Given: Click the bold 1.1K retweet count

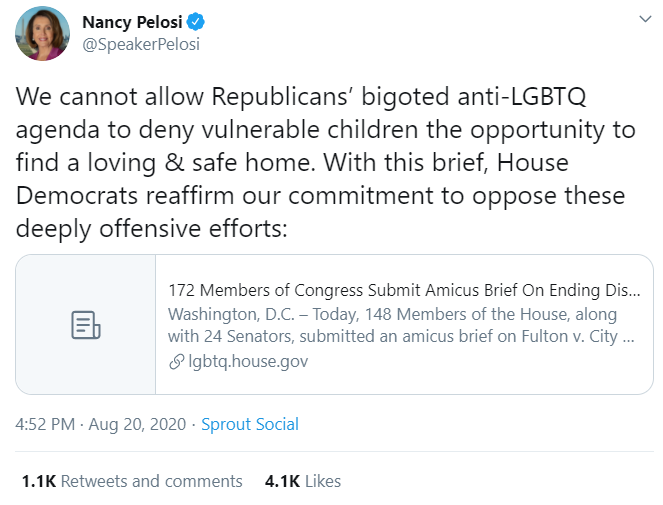Looking at the screenshot, I should [38, 481].
